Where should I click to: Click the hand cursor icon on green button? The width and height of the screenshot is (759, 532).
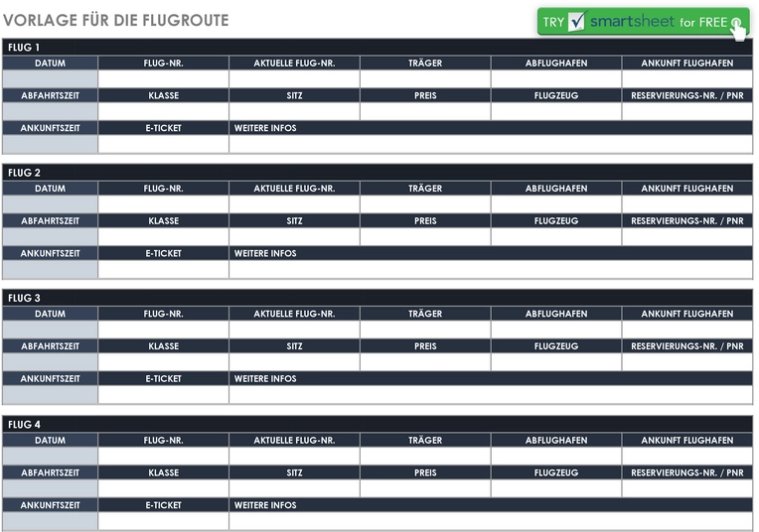point(739,28)
